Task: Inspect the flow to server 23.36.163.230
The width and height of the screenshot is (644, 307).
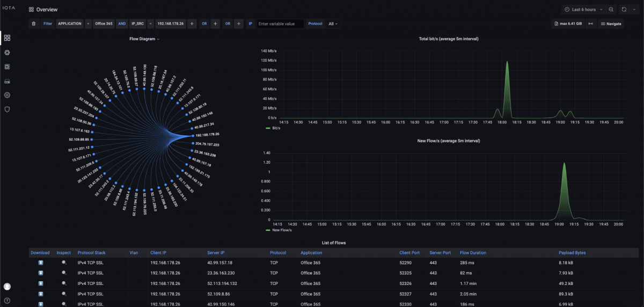Action: point(64,273)
